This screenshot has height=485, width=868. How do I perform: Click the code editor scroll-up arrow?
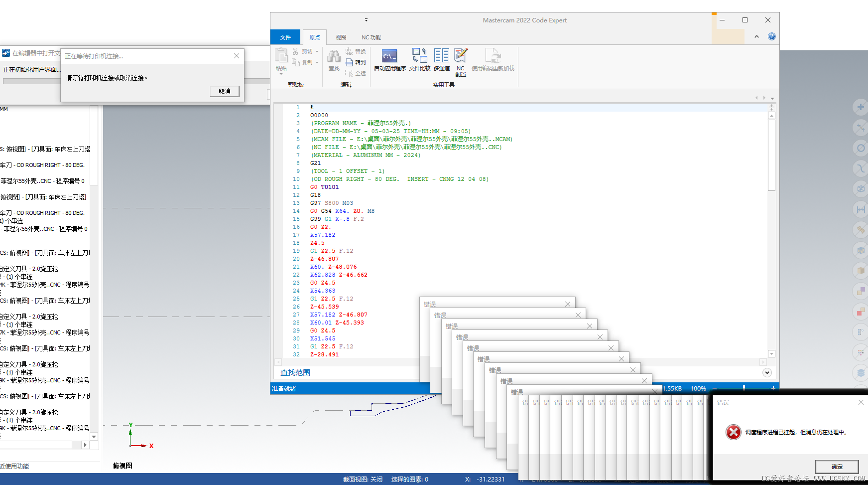771,116
